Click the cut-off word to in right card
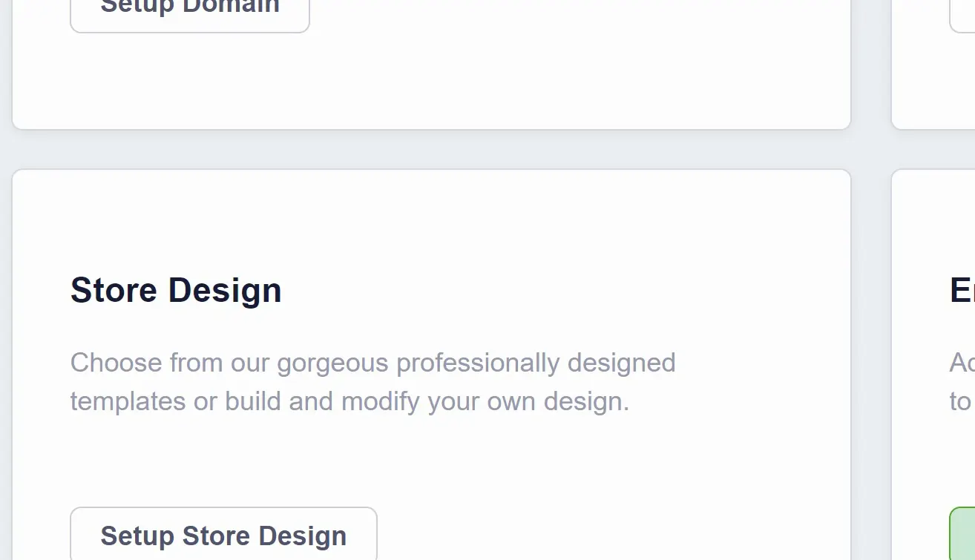975x560 pixels. [960, 402]
